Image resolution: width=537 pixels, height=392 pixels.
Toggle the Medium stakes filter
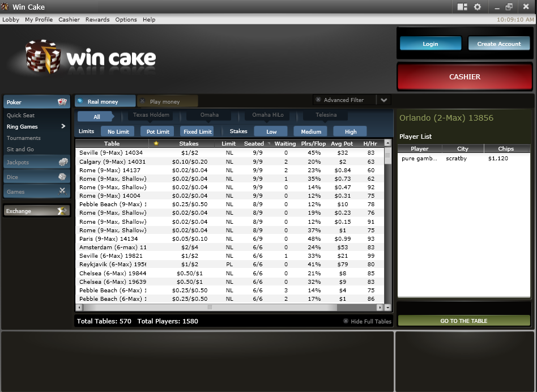(311, 131)
